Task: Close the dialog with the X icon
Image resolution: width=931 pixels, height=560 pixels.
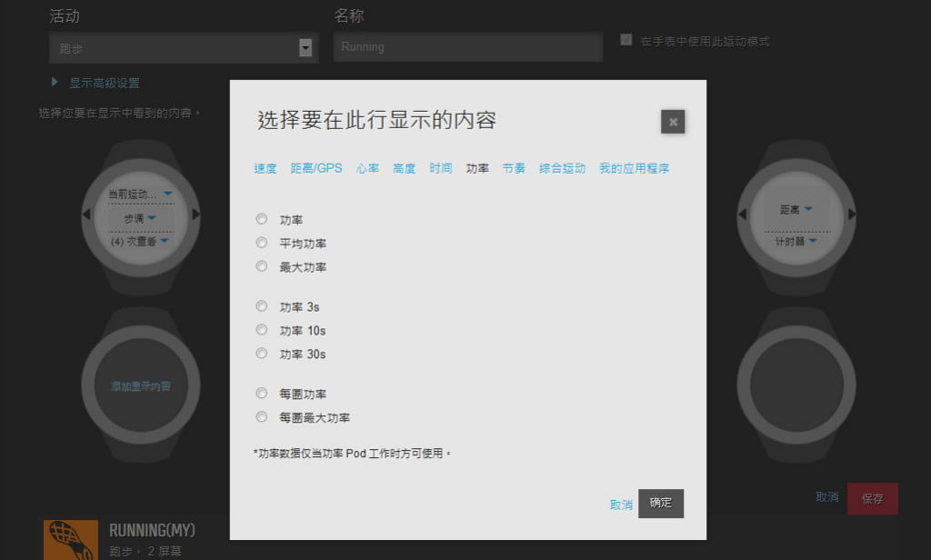Action: [x=673, y=122]
